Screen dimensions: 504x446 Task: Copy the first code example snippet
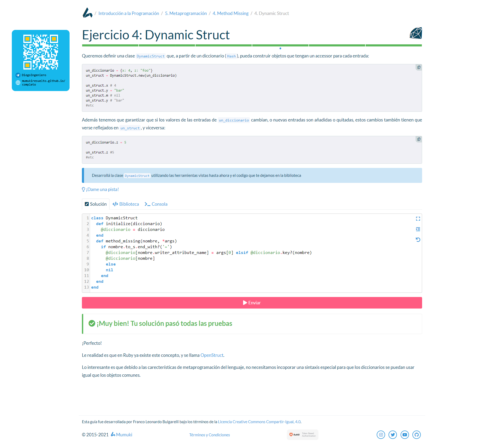pyautogui.click(x=419, y=67)
